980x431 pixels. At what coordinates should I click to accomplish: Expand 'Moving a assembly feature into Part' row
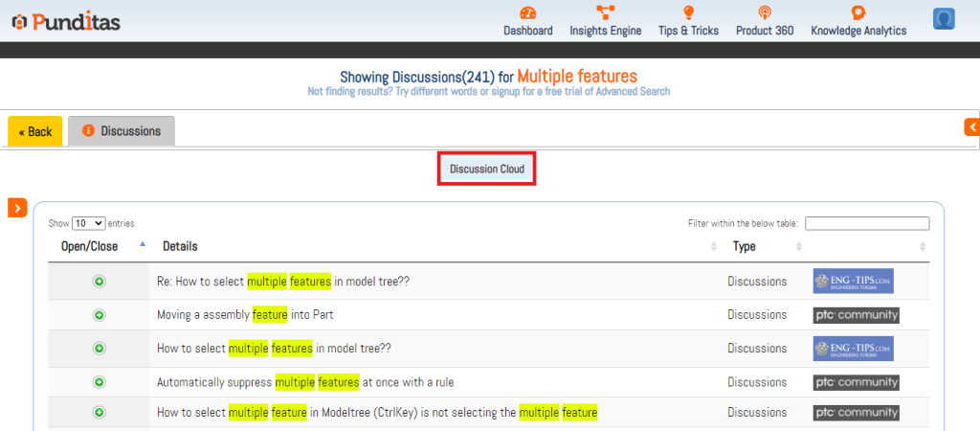click(x=99, y=315)
